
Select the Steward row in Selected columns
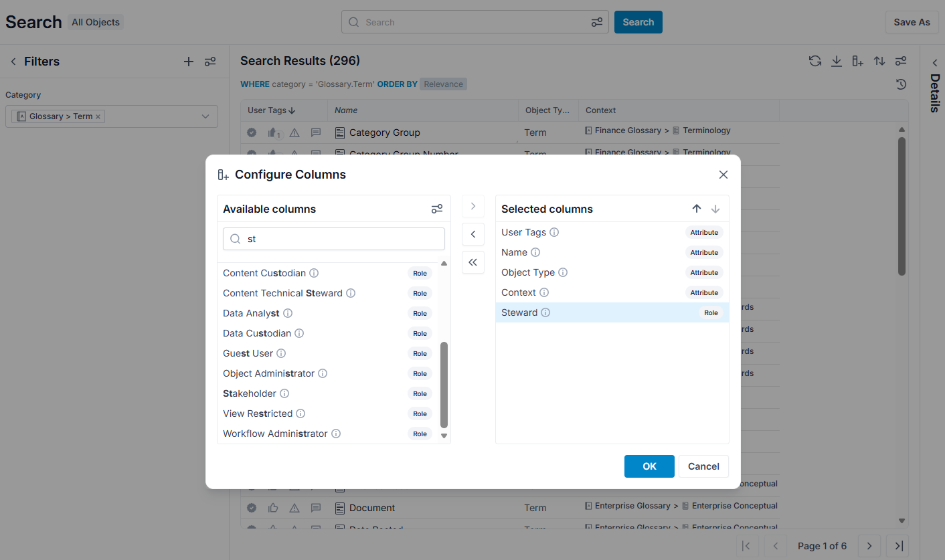(x=612, y=312)
